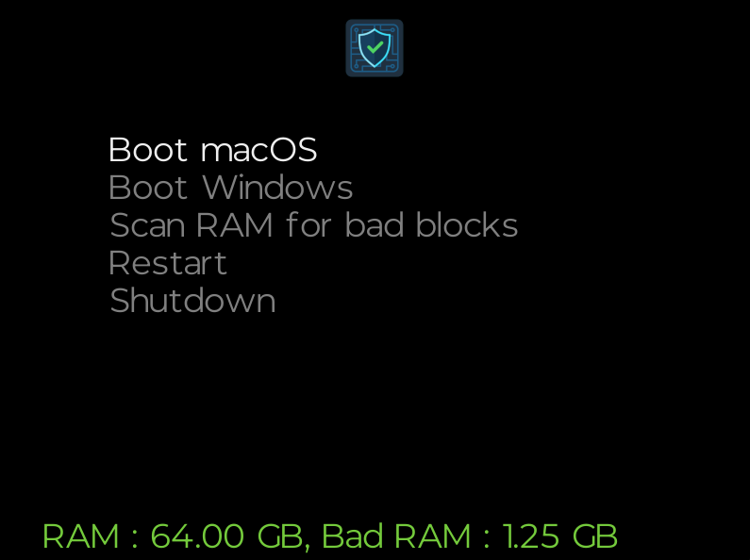This screenshot has height=560, width=750.
Task: Click the 1.25 GB bad memory value
Action: click(559, 536)
